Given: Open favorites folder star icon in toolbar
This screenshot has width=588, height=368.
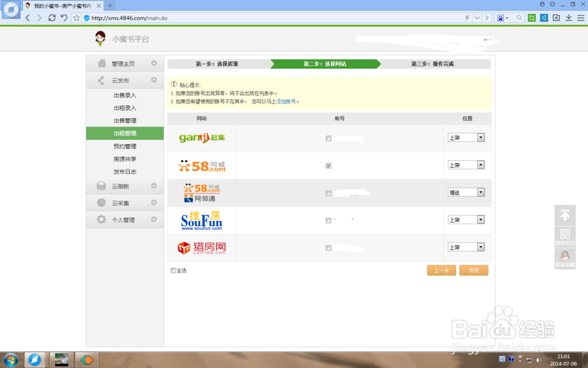Looking at the screenshot, I should 556,18.
